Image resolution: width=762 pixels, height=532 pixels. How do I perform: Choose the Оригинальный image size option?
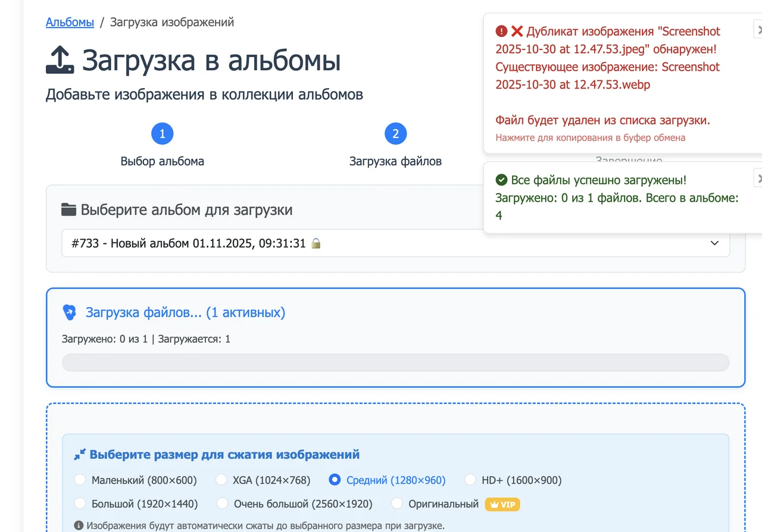coord(396,503)
